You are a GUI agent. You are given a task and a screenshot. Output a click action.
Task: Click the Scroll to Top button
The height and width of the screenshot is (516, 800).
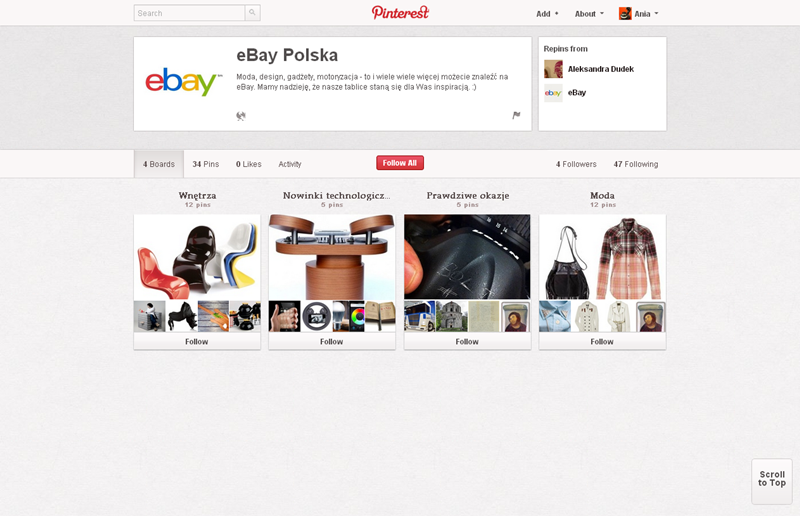click(771, 481)
